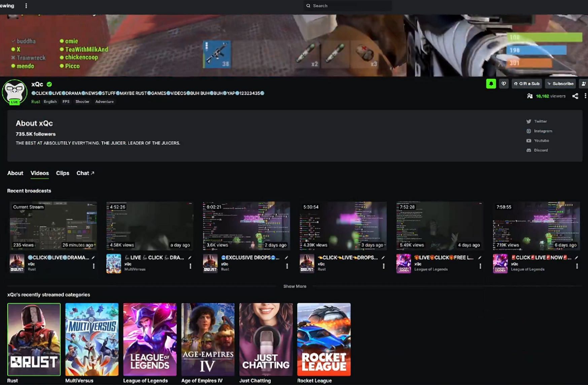Open top navigation three-dot more menu
Image resolution: width=588 pixels, height=385 pixels.
tap(26, 6)
